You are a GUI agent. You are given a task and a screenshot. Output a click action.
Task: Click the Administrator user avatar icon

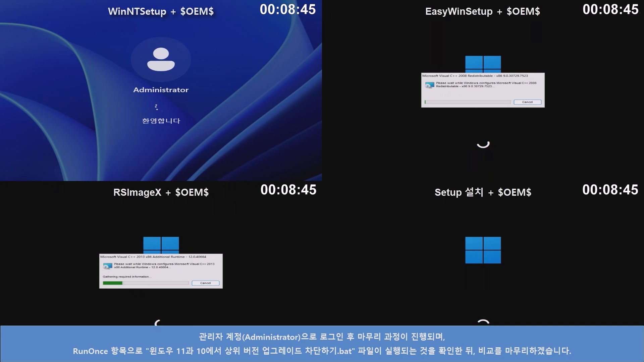point(161,60)
